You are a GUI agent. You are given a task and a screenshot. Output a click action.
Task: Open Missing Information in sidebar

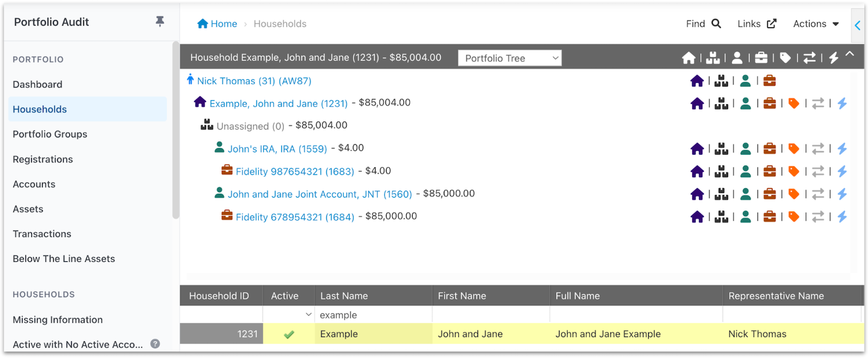(x=58, y=319)
